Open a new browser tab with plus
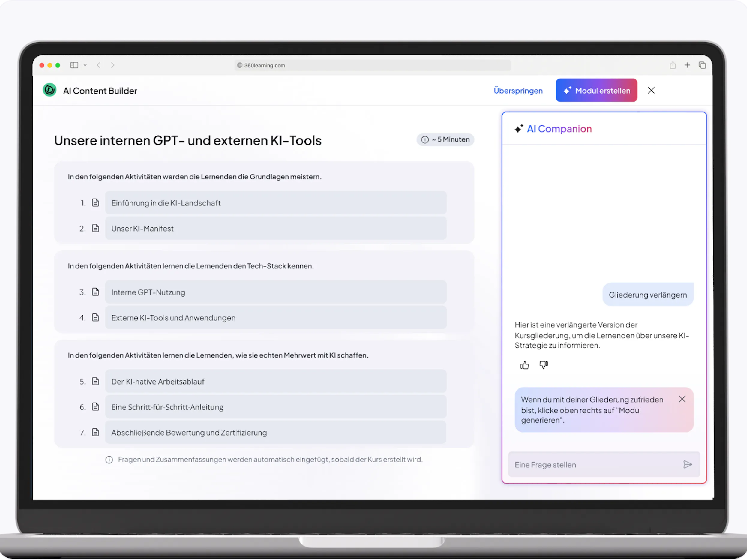This screenshot has width=747, height=560. tap(687, 65)
